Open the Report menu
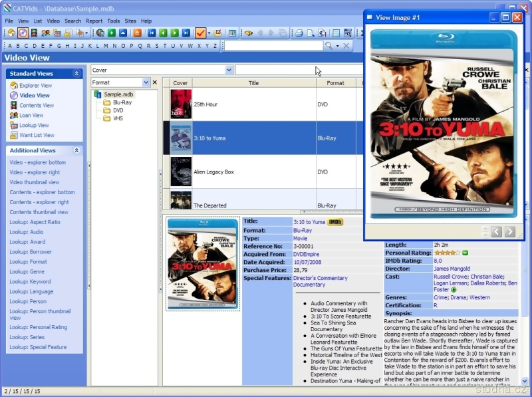 [94, 21]
